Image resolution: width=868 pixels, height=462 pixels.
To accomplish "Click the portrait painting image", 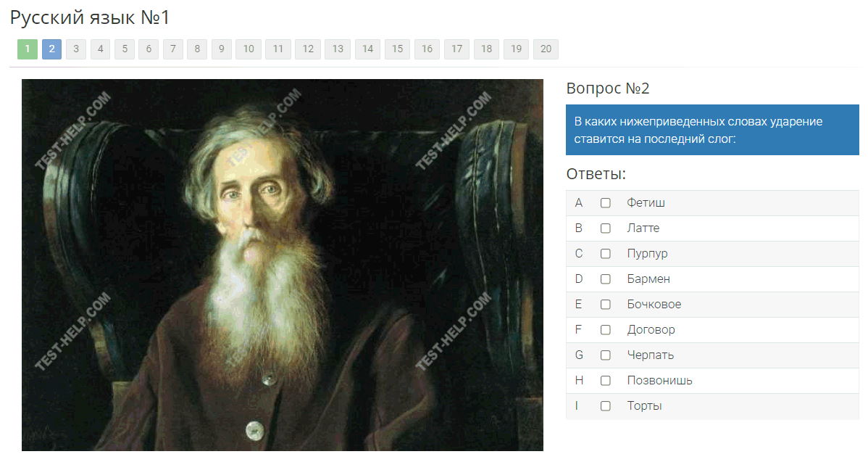I will (283, 265).
